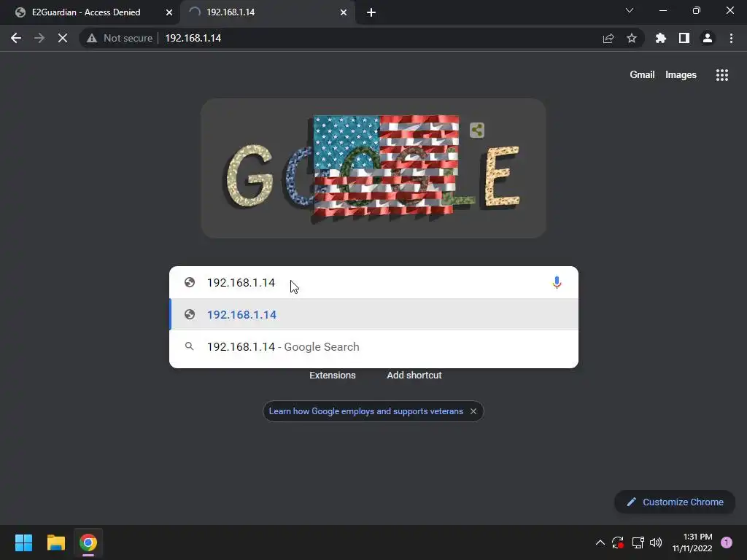
Task: Open the network tray icon
Action: click(638, 542)
